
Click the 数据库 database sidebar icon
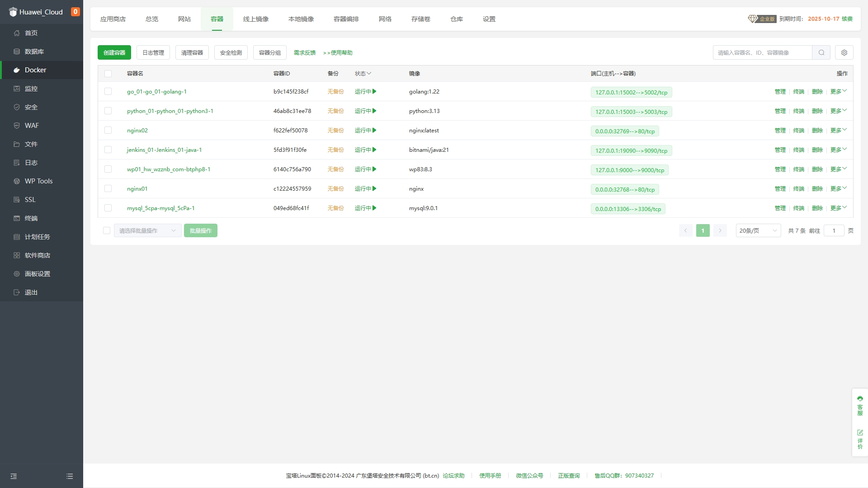17,52
